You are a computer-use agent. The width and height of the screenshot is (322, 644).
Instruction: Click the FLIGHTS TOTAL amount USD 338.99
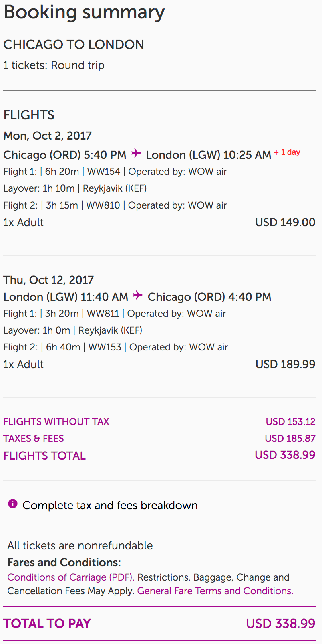point(285,455)
